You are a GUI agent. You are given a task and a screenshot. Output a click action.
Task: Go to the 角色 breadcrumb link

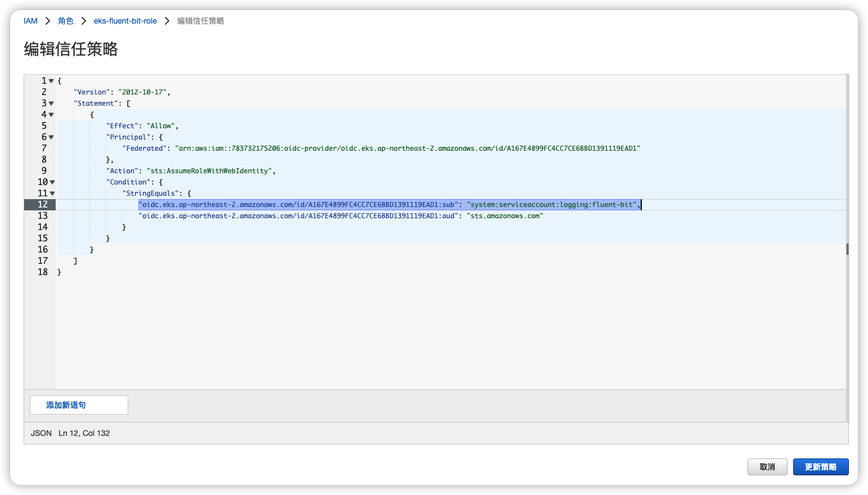coord(66,21)
